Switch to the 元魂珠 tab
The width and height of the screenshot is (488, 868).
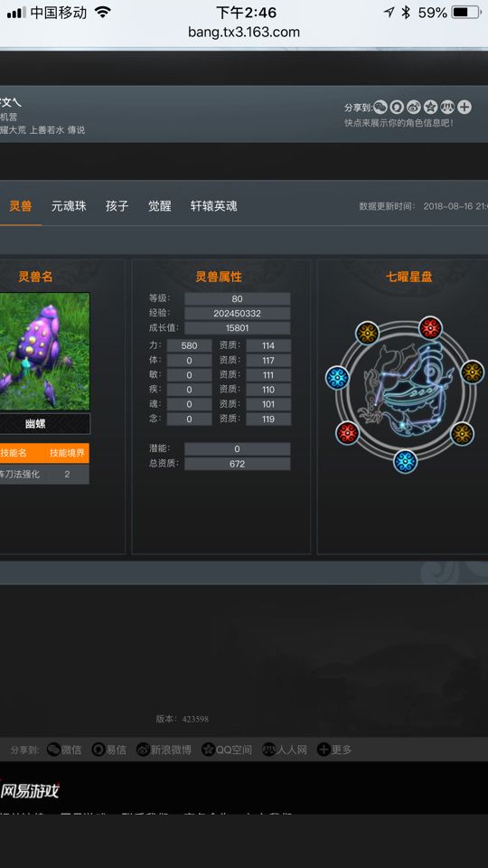[70, 206]
